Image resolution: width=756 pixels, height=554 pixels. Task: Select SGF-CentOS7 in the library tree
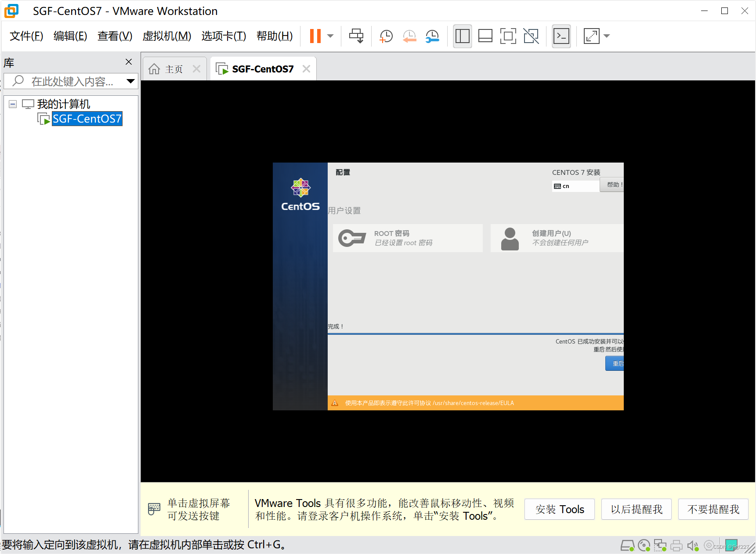87,119
